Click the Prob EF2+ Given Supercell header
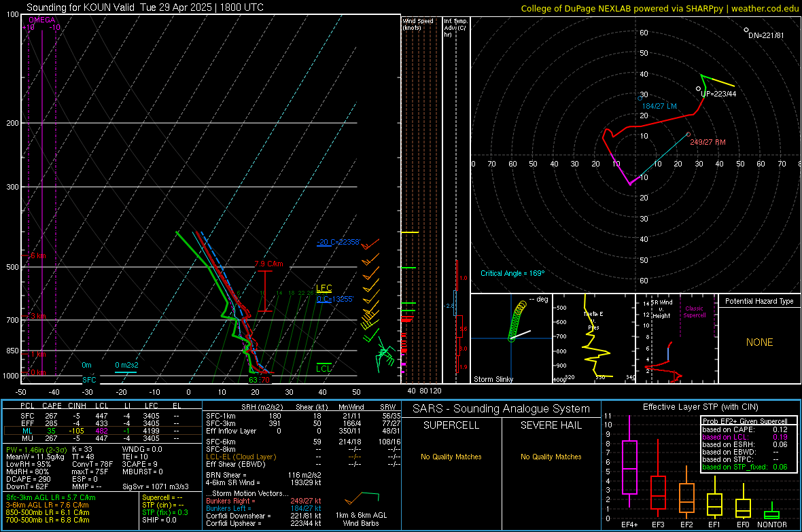 (x=745, y=421)
